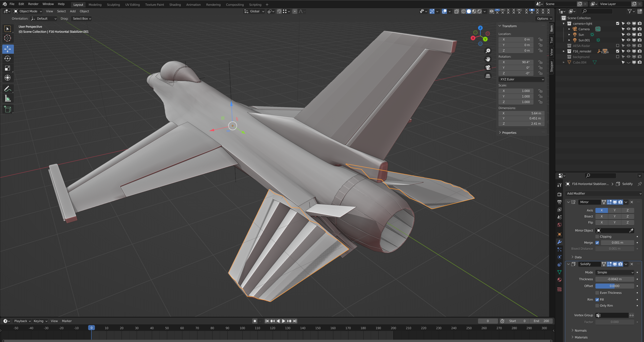Click the Cursor tool
This screenshot has height=342, width=644.
point(8,38)
